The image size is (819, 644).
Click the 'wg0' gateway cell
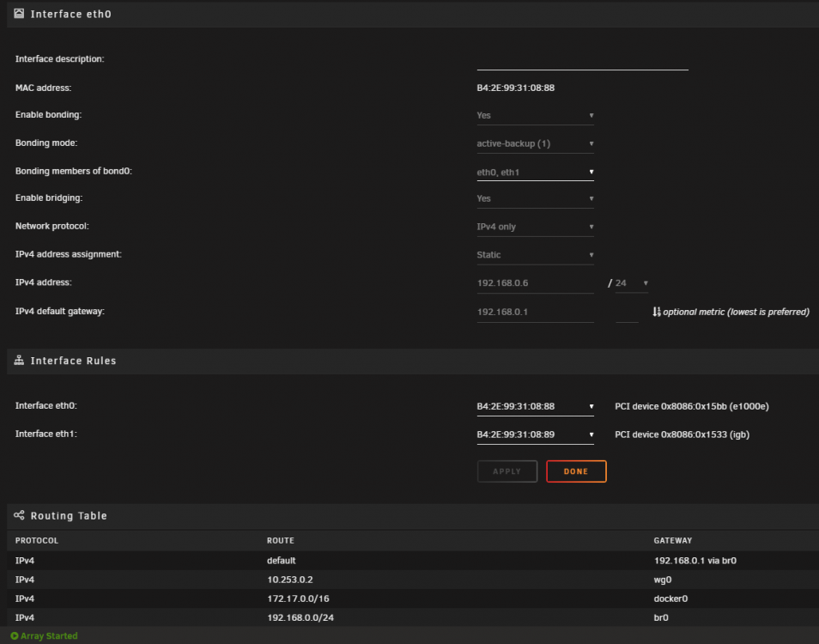662,580
